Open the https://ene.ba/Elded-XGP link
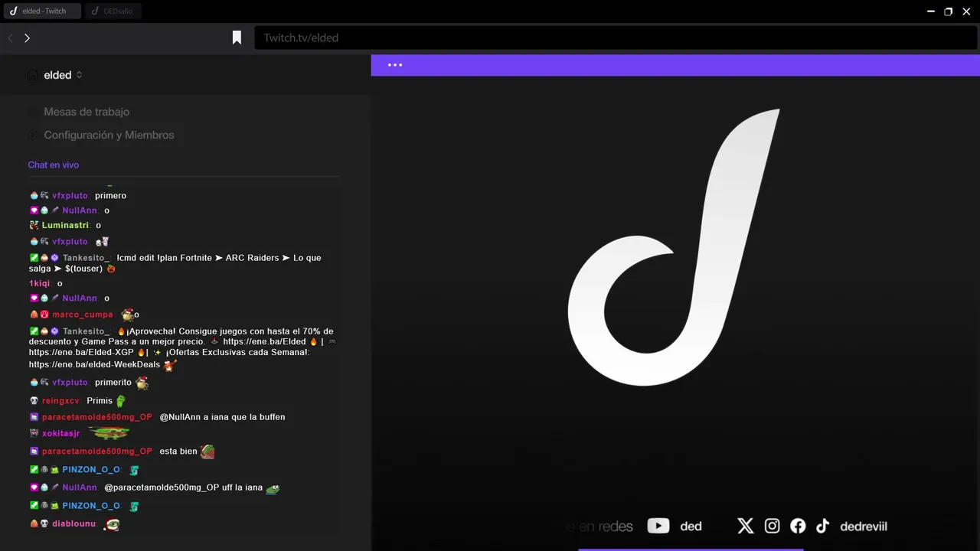980x551 pixels. pos(82,353)
